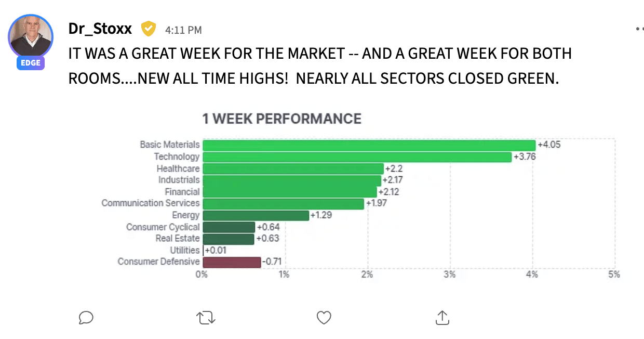
Task: Click the Financial +2.12 bar
Action: click(x=289, y=192)
